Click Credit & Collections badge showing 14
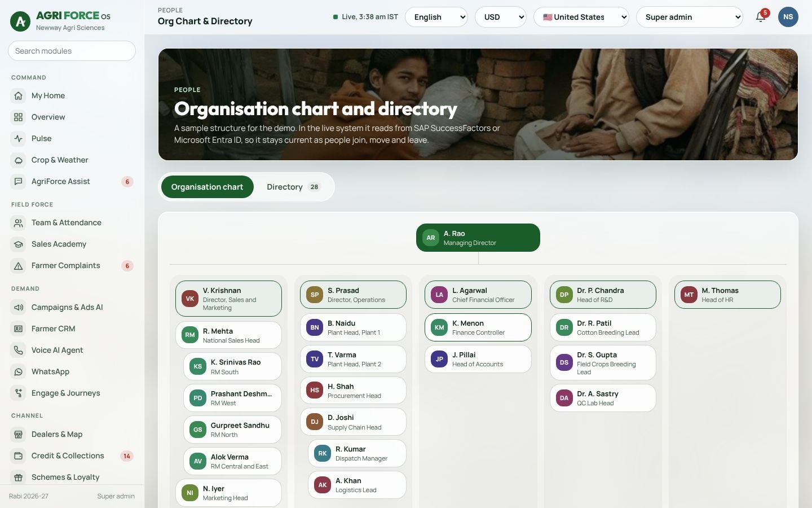The width and height of the screenshot is (812, 508). 127,456
